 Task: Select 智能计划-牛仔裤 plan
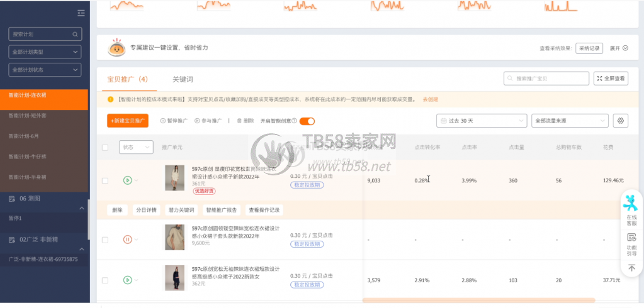pos(44,157)
